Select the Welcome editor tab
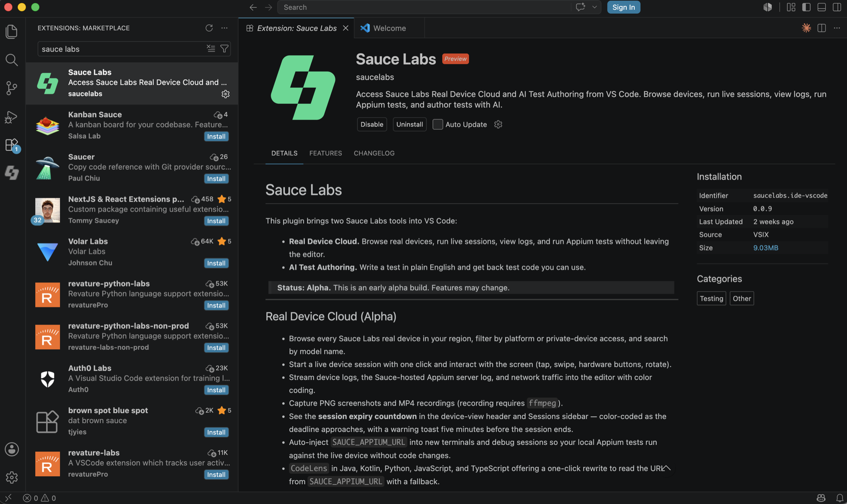 389,28
